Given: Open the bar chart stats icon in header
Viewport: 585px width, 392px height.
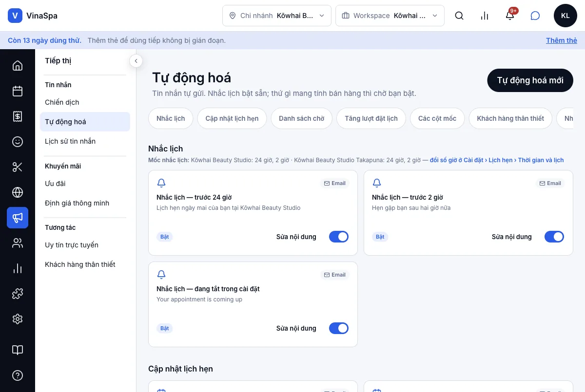Looking at the screenshot, I should [x=485, y=16].
